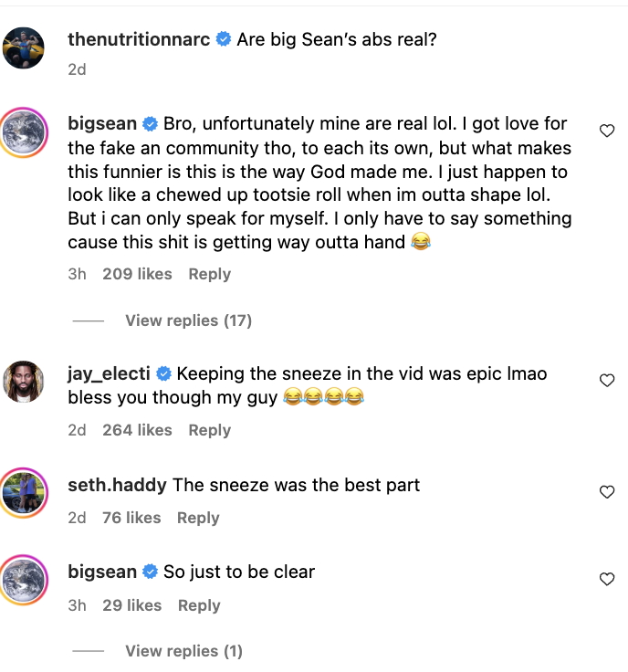The width and height of the screenshot is (628, 672).
Task: View the 264 likes on jay_electi's comment
Action: pos(137,430)
